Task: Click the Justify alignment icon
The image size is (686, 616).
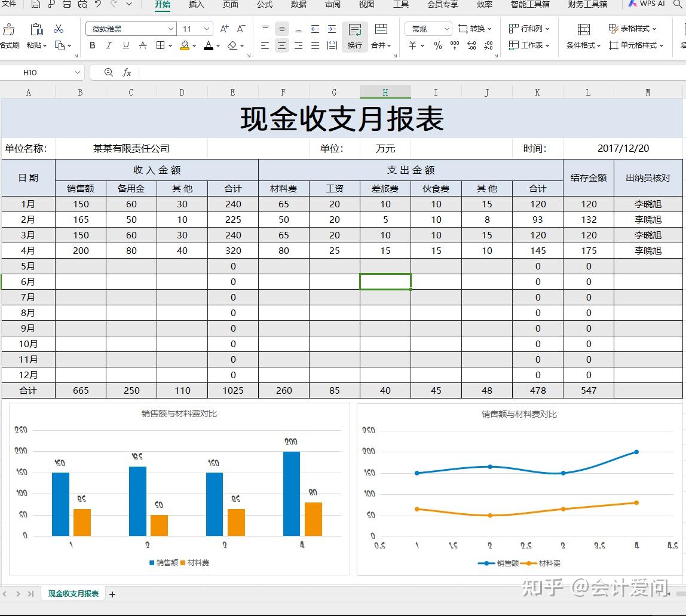Action: coord(315,45)
